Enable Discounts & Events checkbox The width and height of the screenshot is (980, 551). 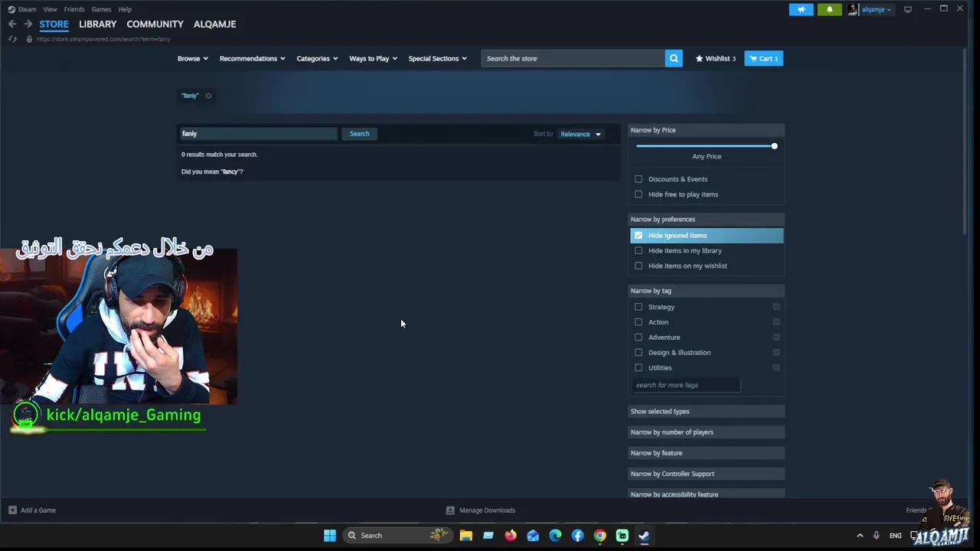pyautogui.click(x=639, y=179)
